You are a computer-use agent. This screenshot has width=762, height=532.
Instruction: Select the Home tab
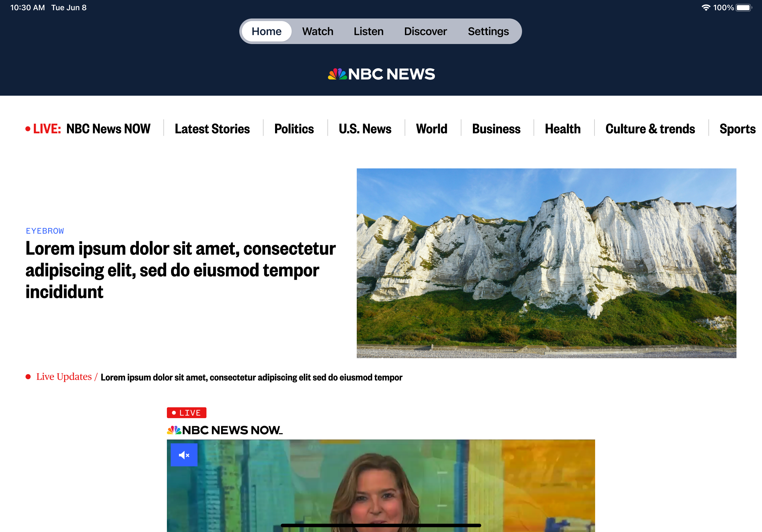click(x=266, y=31)
